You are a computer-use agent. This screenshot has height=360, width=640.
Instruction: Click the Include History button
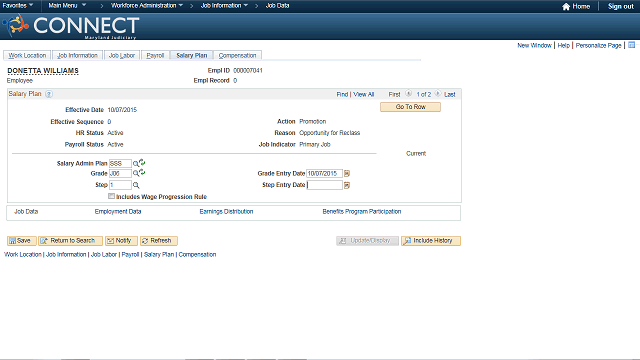[431, 241]
